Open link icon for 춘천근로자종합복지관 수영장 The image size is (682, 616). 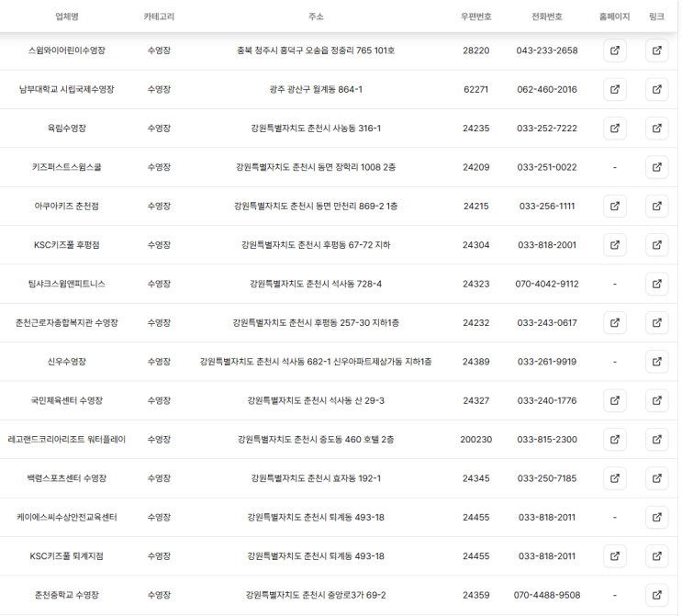(657, 323)
